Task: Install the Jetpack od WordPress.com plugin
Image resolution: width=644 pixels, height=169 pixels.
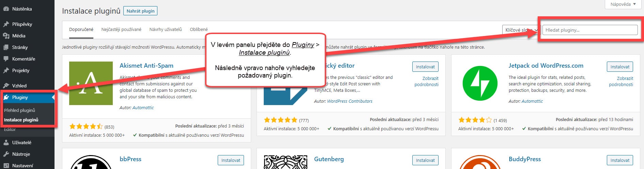Action: [620, 67]
